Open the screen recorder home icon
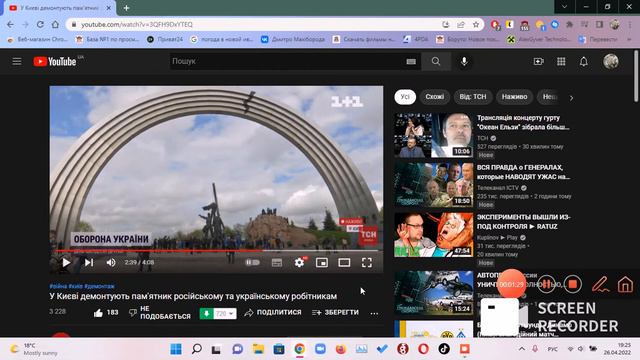This screenshot has width=640, height=360. click(625, 284)
